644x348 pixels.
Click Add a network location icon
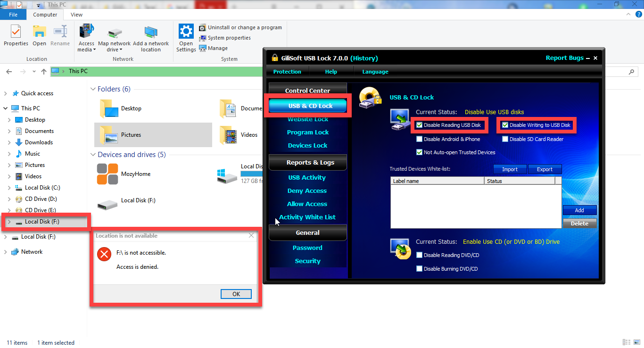click(151, 32)
